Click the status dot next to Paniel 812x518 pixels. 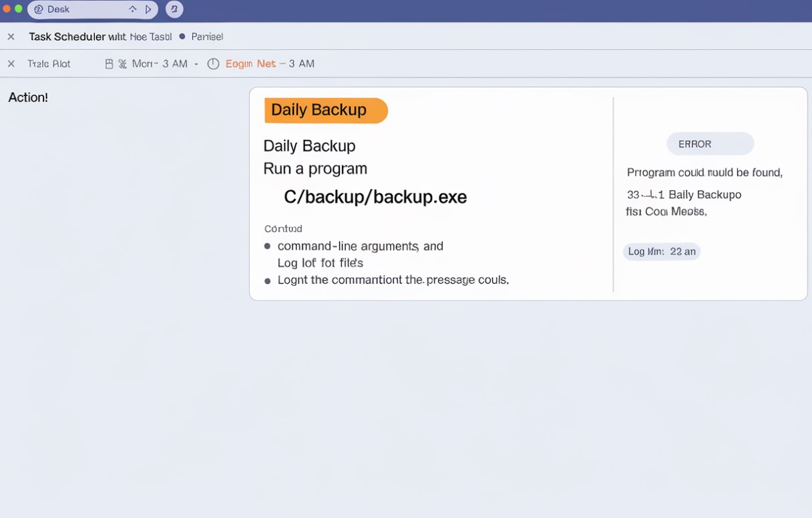[x=182, y=37]
